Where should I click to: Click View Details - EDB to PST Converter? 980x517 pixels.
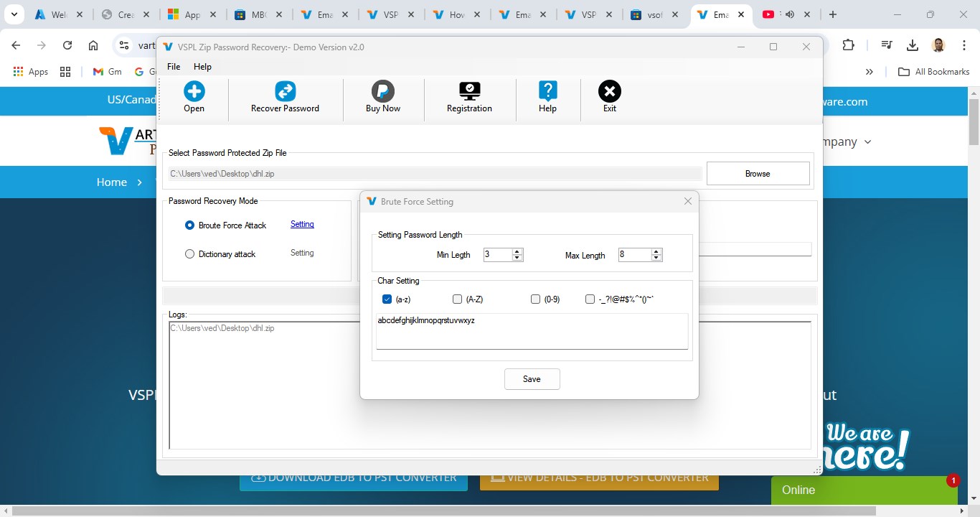[599, 478]
